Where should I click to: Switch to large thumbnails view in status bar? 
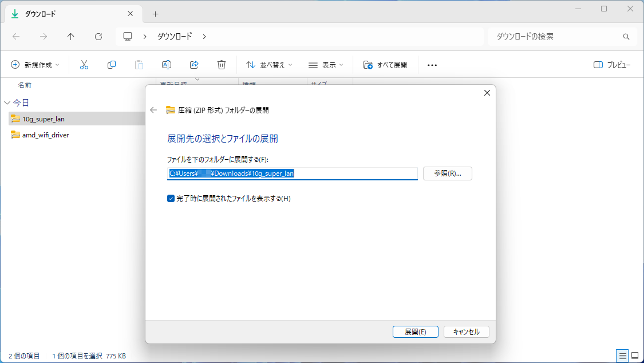click(634, 356)
